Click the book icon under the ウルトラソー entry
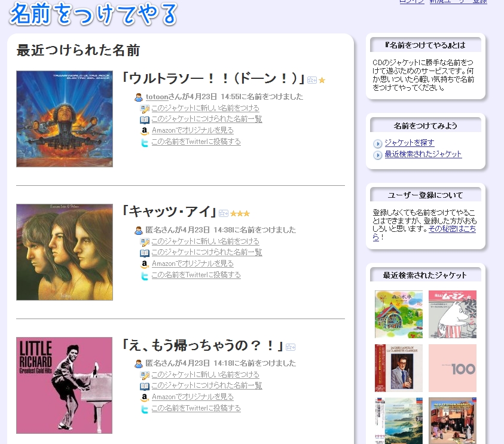Screen dimensions: 504x444 145,120
